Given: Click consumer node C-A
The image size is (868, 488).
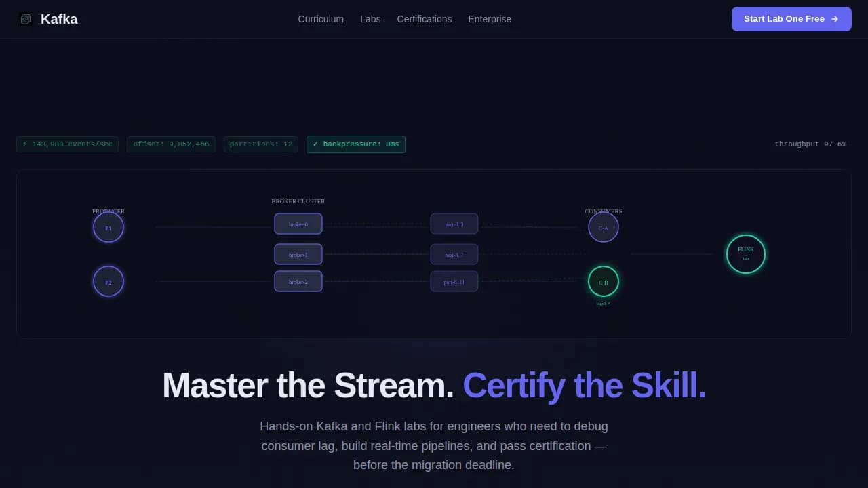Looking at the screenshot, I should tap(604, 228).
